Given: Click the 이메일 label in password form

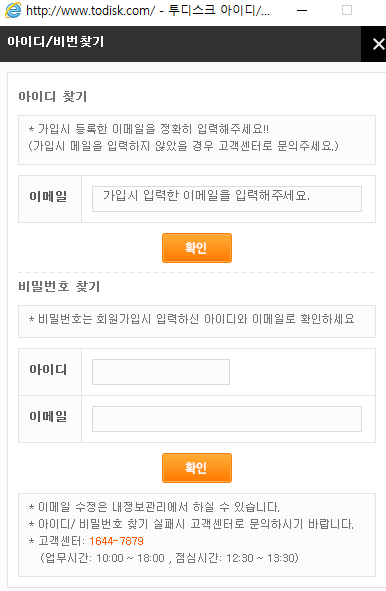Looking at the screenshot, I should coord(48,416).
